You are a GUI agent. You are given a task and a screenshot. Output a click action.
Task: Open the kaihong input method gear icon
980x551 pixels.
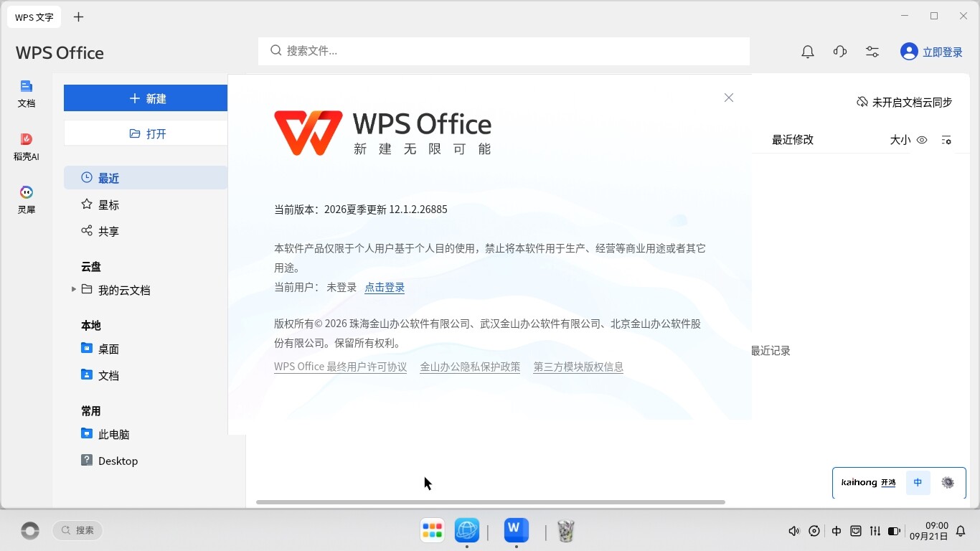point(948,482)
